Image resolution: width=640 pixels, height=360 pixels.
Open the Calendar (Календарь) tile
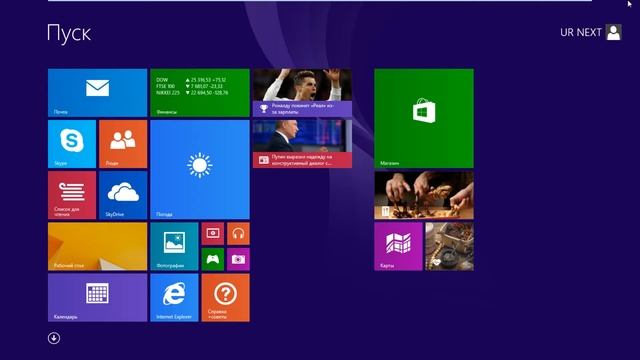(x=98, y=298)
